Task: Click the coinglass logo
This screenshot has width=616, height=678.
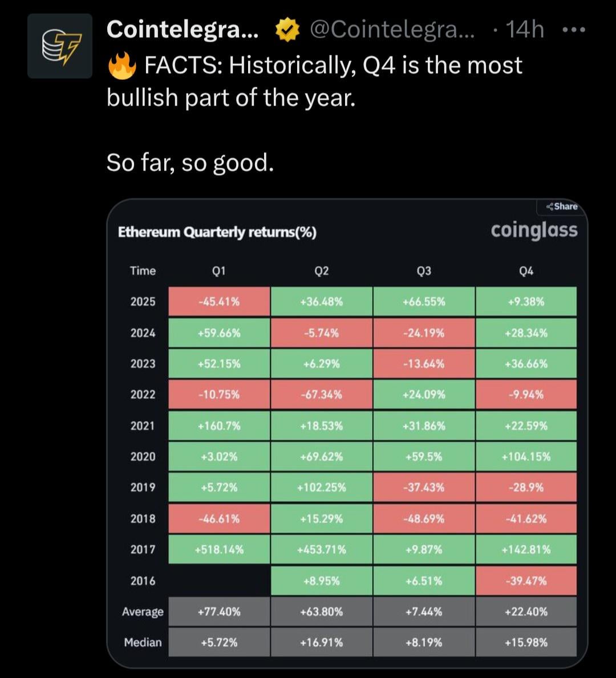Action: point(534,230)
